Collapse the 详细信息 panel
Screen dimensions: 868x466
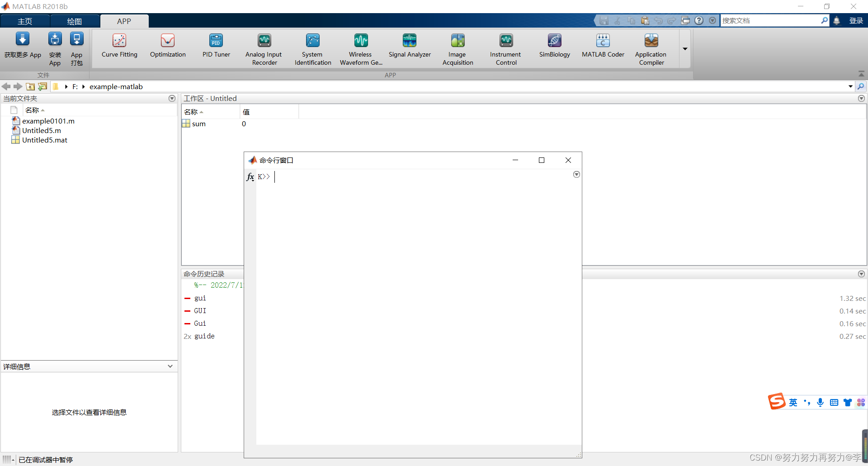[x=170, y=366]
